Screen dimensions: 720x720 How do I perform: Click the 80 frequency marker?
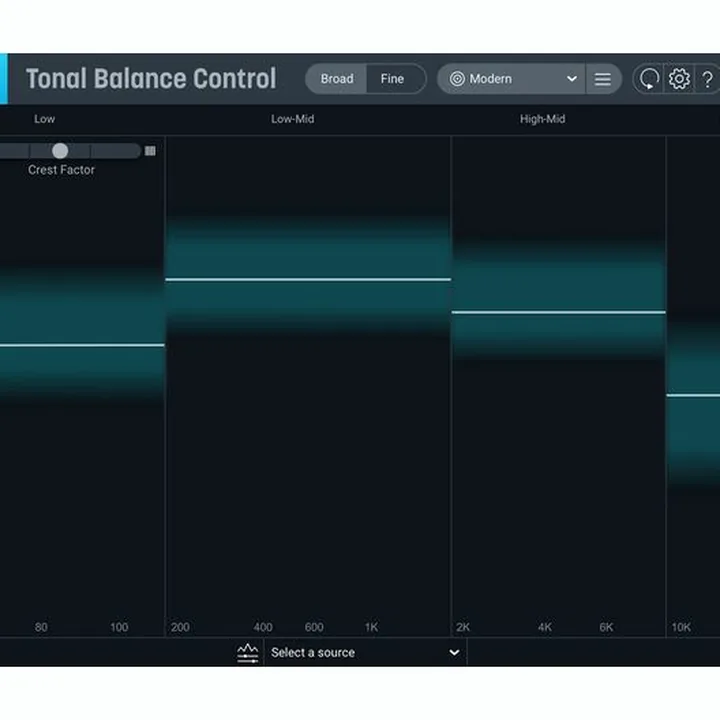(x=41, y=627)
